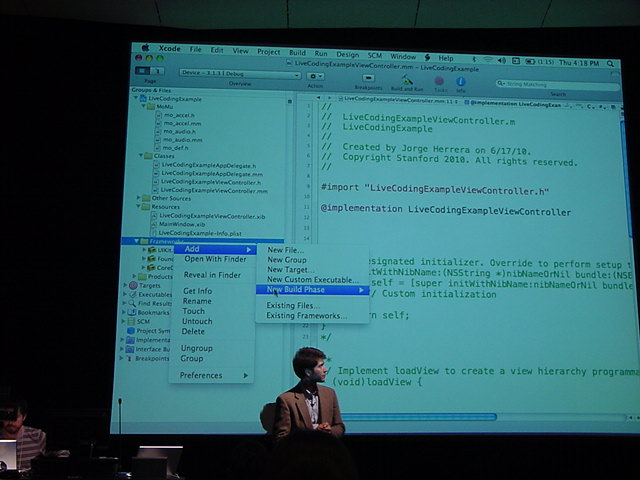Open New Build Phase submenu
Viewport: 640px width, 480px height.
(312, 290)
